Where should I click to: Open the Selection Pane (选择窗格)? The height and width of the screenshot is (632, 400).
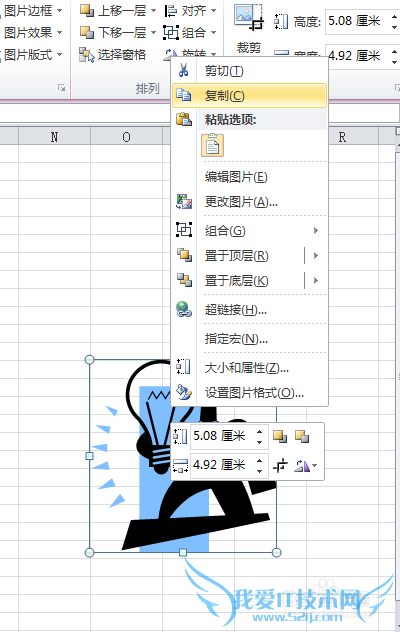point(112,55)
